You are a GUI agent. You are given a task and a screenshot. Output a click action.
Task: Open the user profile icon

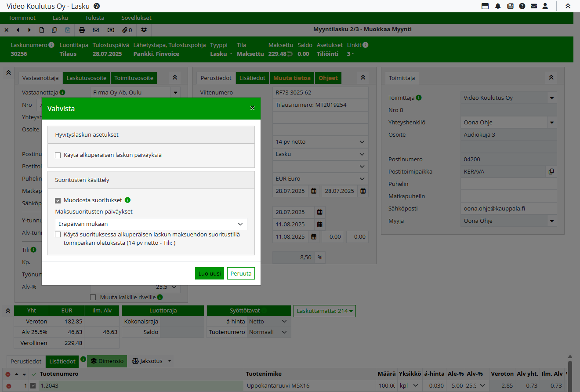tap(545, 6)
